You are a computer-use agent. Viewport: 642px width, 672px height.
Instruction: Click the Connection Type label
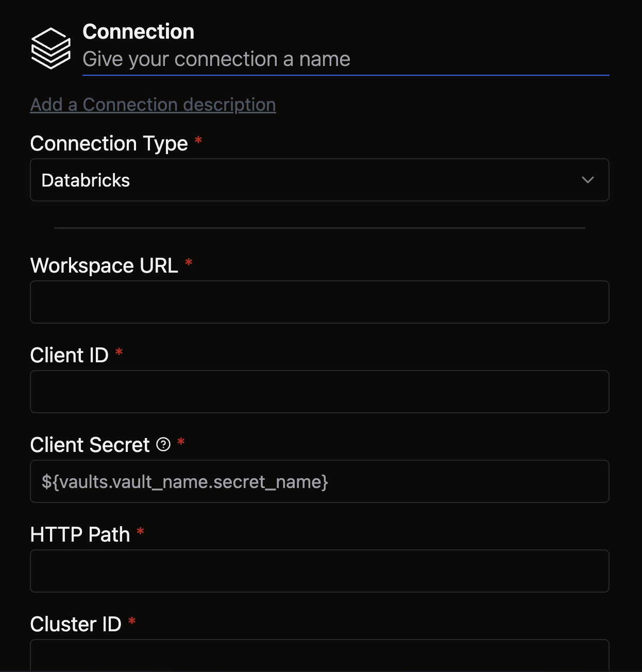tap(109, 144)
